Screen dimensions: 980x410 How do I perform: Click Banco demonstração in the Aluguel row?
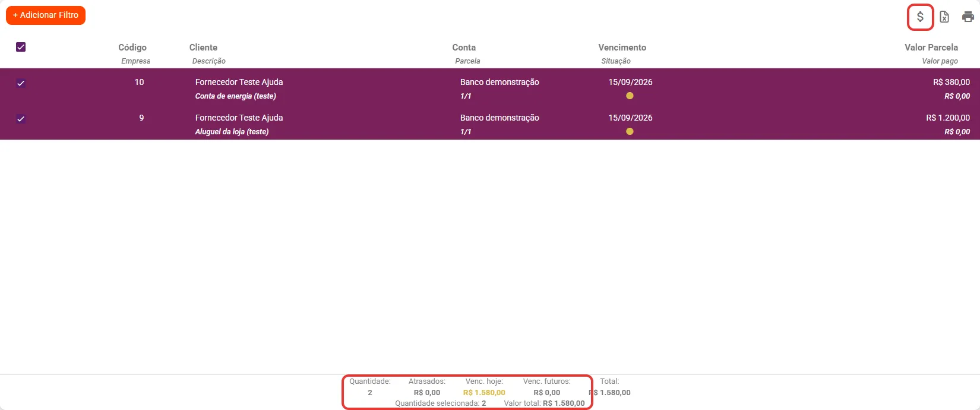[500, 118]
